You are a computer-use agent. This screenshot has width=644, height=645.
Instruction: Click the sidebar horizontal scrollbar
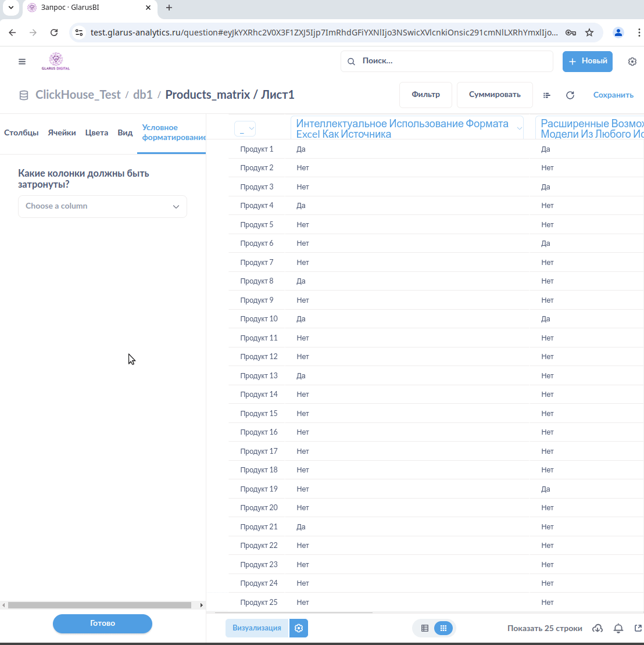click(x=99, y=605)
